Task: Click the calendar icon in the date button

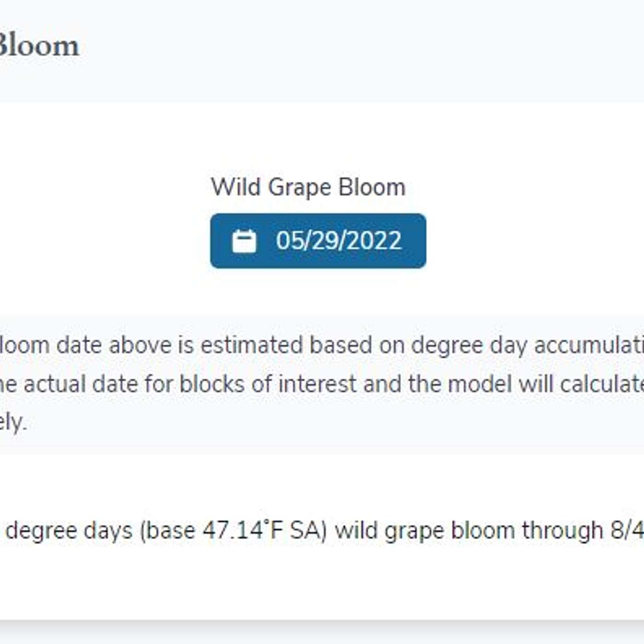Action: click(x=244, y=241)
